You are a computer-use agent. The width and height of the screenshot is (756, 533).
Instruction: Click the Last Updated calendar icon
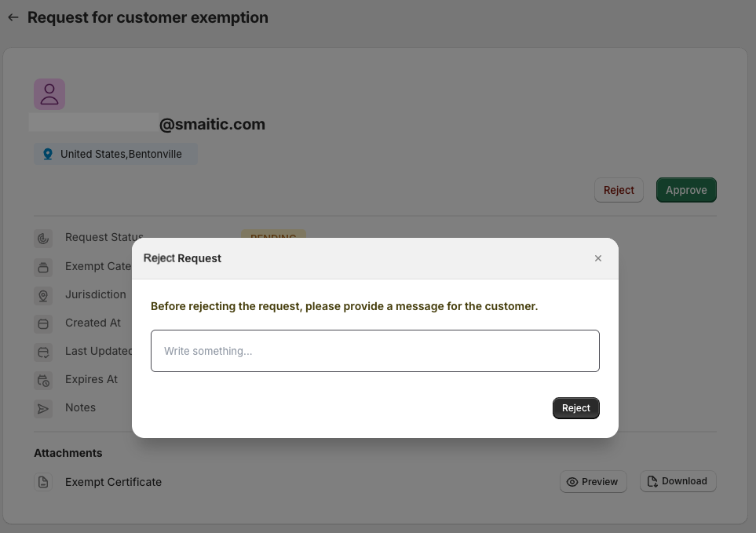(x=43, y=352)
